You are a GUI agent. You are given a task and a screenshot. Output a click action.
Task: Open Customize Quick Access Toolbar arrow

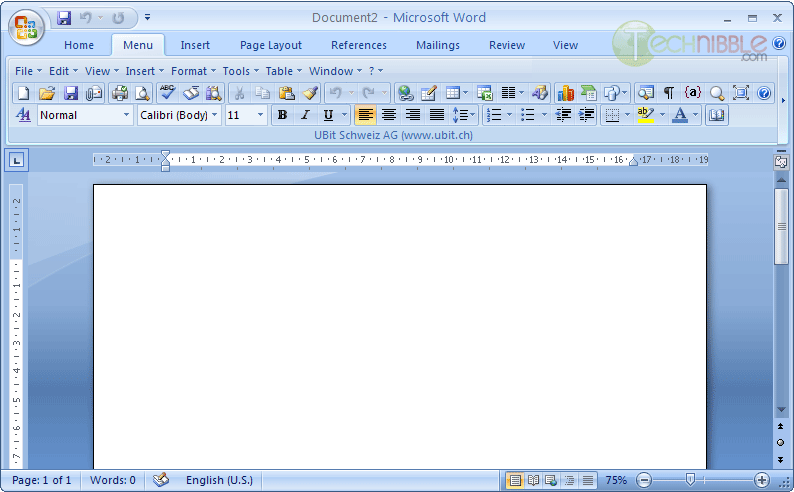coord(147,18)
